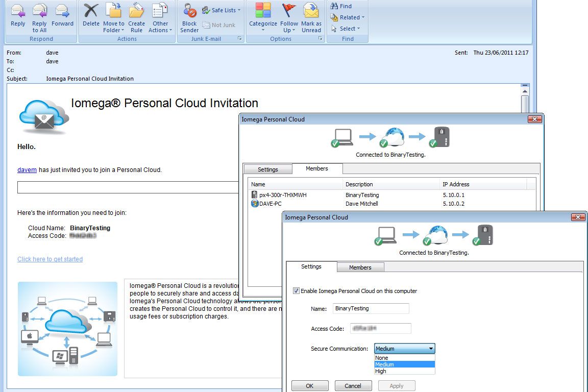Switch to Members tab in front Iomega window
This screenshot has width=588, height=392.
(x=360, y=267)
